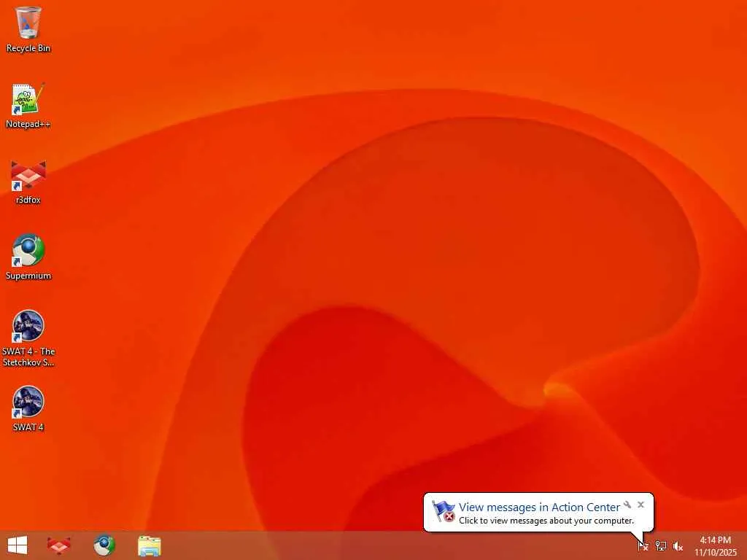Screen dimensions: 747x560
Task: Launch r3dfox from the taskbar
Action: point(59,545)
